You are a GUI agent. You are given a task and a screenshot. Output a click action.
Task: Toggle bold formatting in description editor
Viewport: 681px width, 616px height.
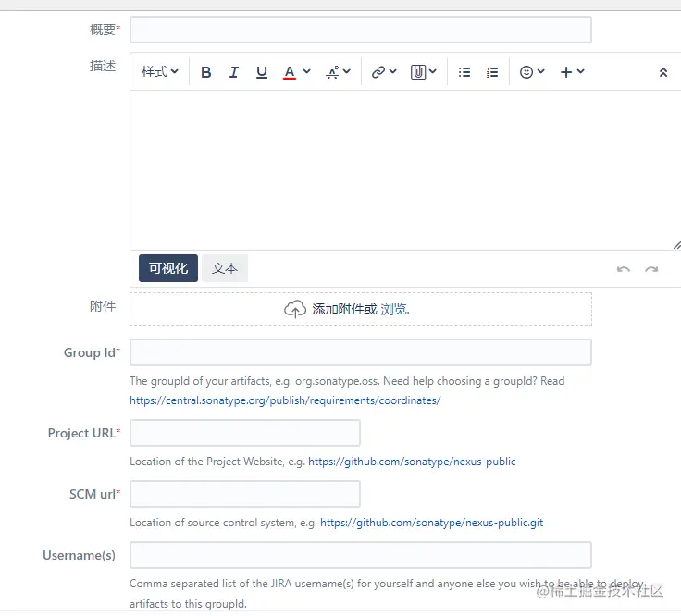point(205,72)
